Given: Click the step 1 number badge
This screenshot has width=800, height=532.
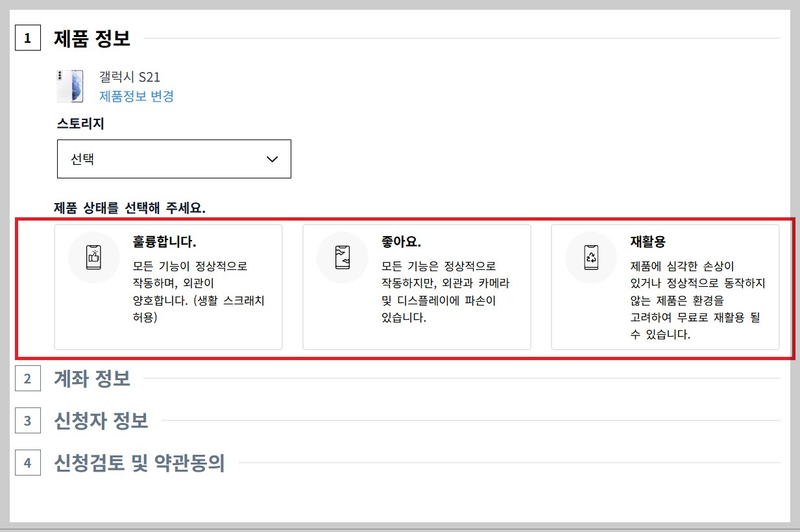Looking at the screenshot, I should (x=27, y=38).
